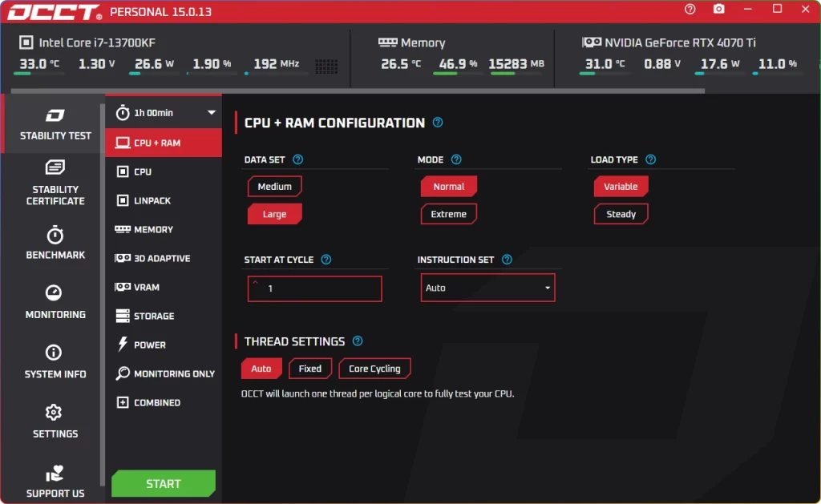Select Core Cycling thread setting
Image resolution: width=821 pixels, height=504 pixels.
(374, 368)
